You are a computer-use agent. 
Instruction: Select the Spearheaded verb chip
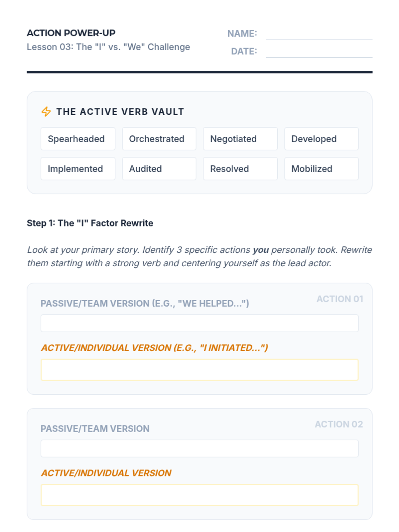[x=78, y=139]
